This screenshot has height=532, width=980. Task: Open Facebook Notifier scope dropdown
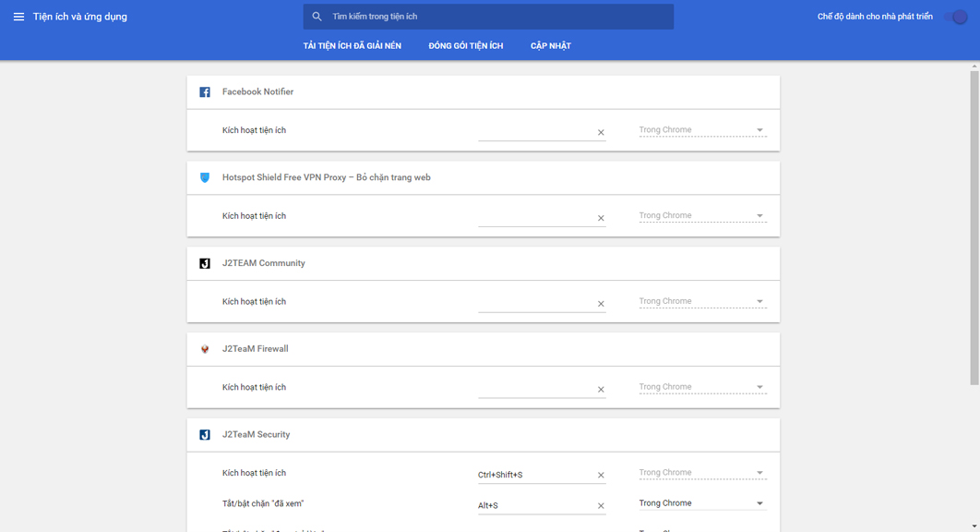[x=702, y=130]
